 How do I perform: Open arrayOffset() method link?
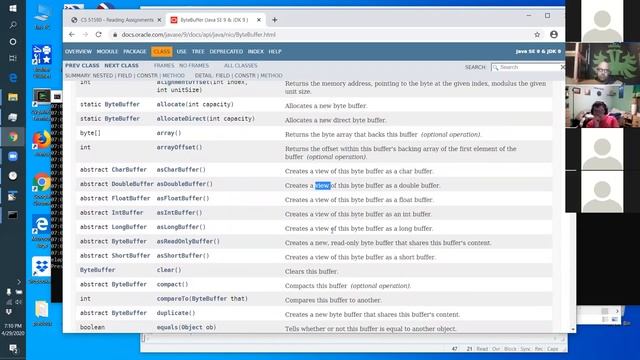pos(180,147)
